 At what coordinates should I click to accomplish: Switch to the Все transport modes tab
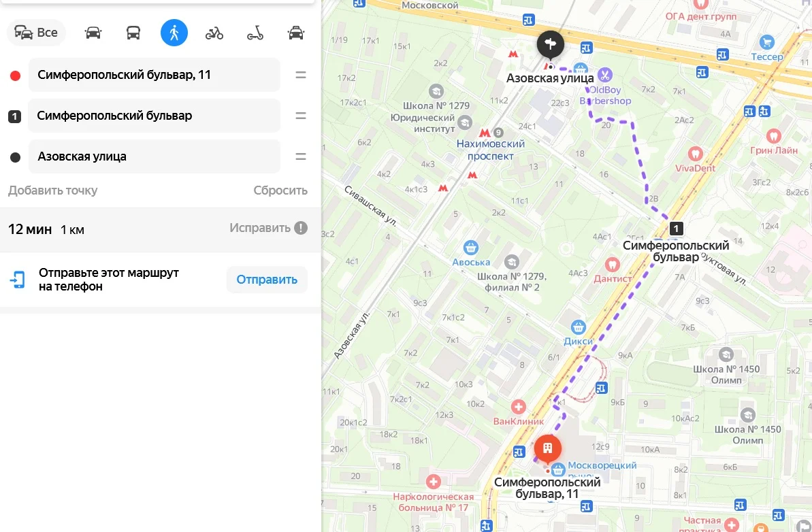36,33
